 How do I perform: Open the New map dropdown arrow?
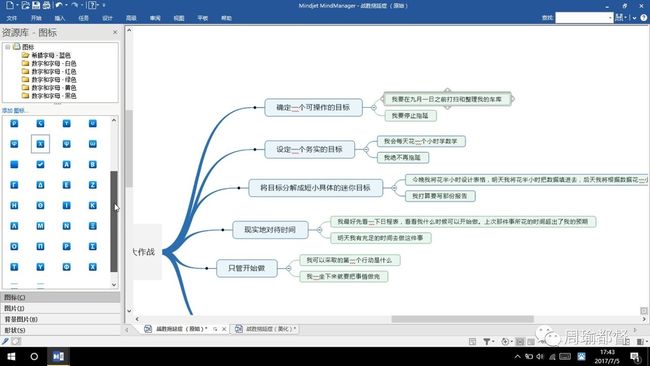tap(17, 5)
